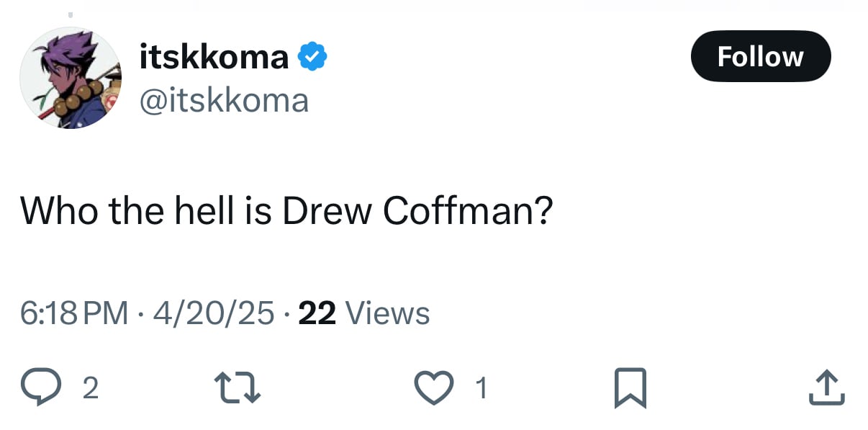Bookmark this tweet
Viewport: 868px width, 430px height.
click(630, 388)
